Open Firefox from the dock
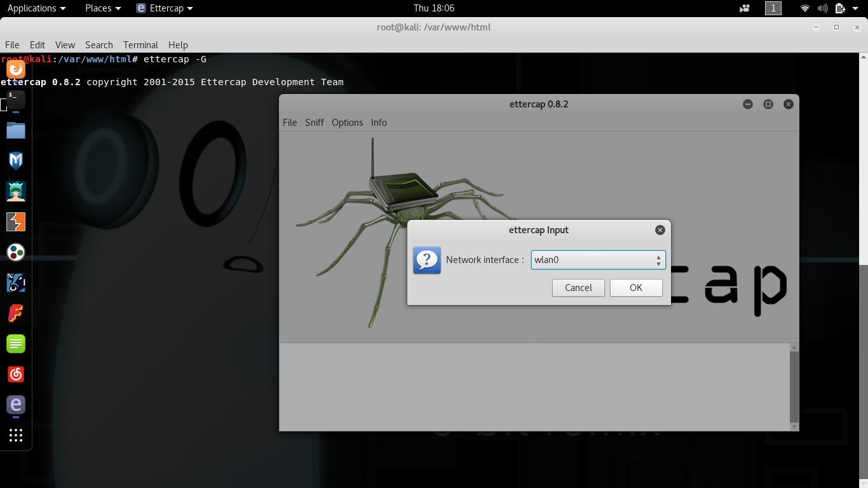This screenshot has width=868, height=488. coord(16,69)
